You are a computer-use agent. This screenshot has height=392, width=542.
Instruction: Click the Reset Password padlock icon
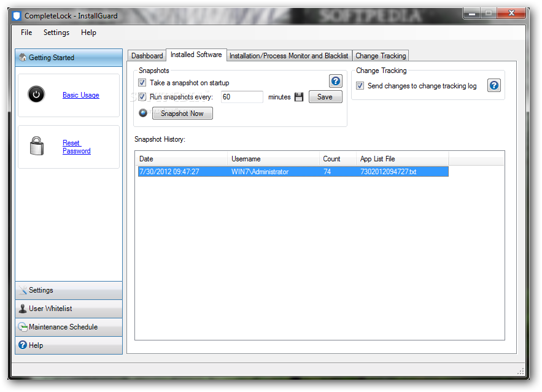coord(37,146)
